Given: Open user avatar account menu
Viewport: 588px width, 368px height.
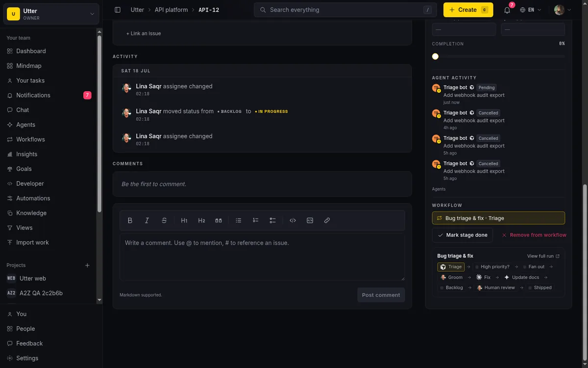Looking at the screenshot, I should coord(563,10).
